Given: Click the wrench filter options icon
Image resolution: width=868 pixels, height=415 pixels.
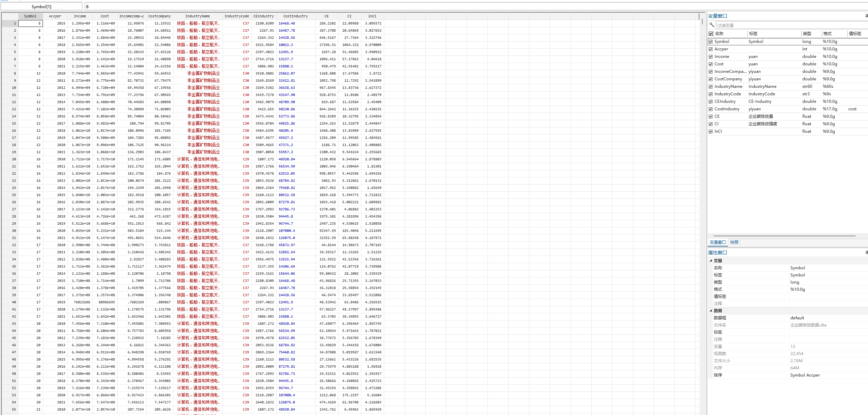Looking at the screenshot, I should [x=711, y=25].
